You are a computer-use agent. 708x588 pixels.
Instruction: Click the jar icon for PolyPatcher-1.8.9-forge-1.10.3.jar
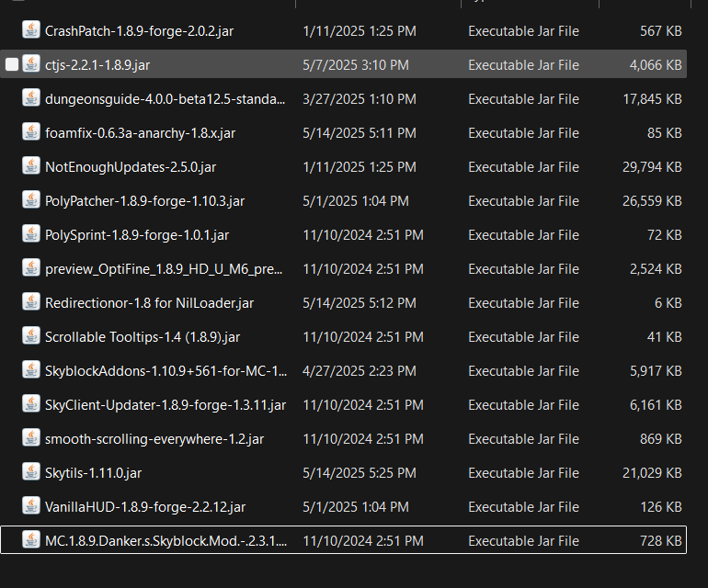31,200
